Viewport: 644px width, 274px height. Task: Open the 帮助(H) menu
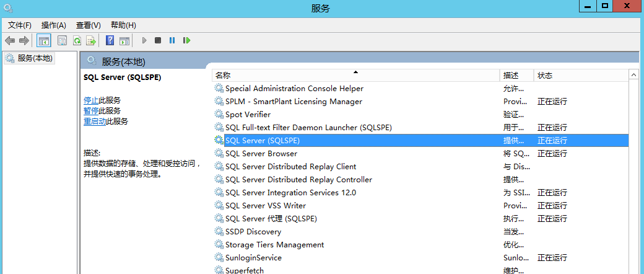pos(123,25)
